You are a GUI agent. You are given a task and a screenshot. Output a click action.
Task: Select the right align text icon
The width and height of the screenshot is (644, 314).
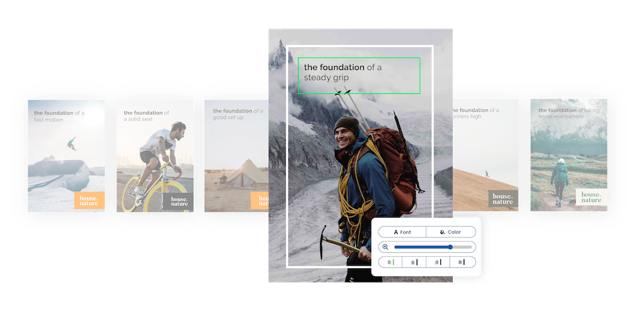pos(438,262)
